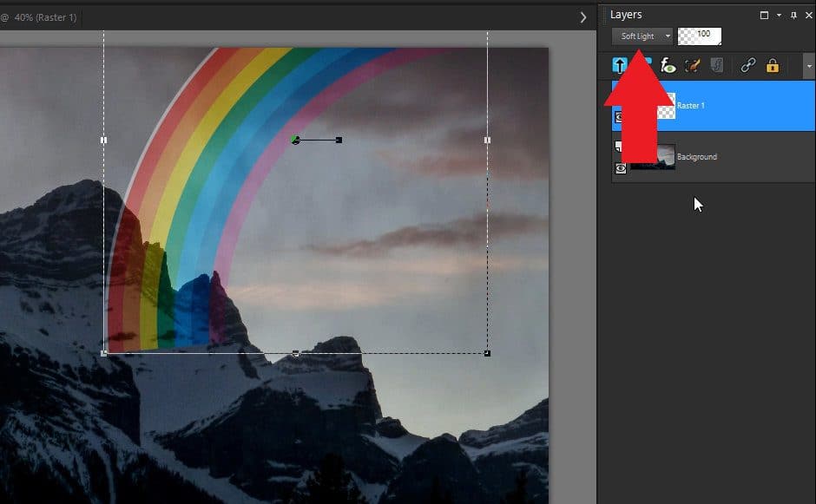Image resolution: width=816 pixels, height=504 pixels.
Task: Click the chevron at the top of the canvas area
Action: click(x=582, y=15)
